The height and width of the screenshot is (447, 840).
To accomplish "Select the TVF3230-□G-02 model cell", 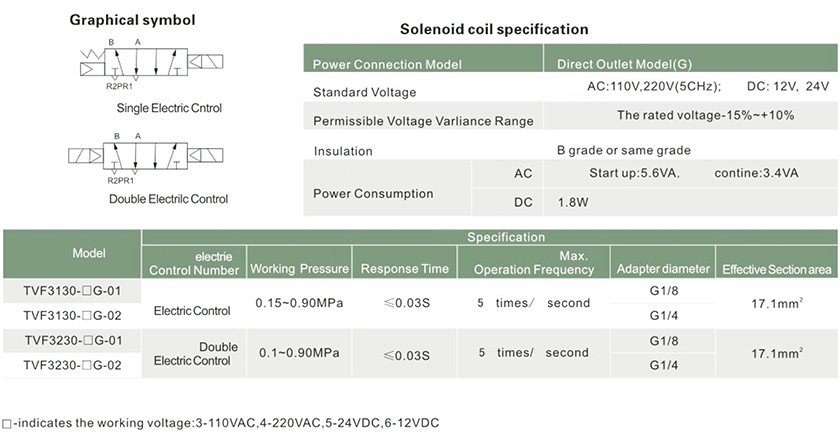I will pos(72,366).
